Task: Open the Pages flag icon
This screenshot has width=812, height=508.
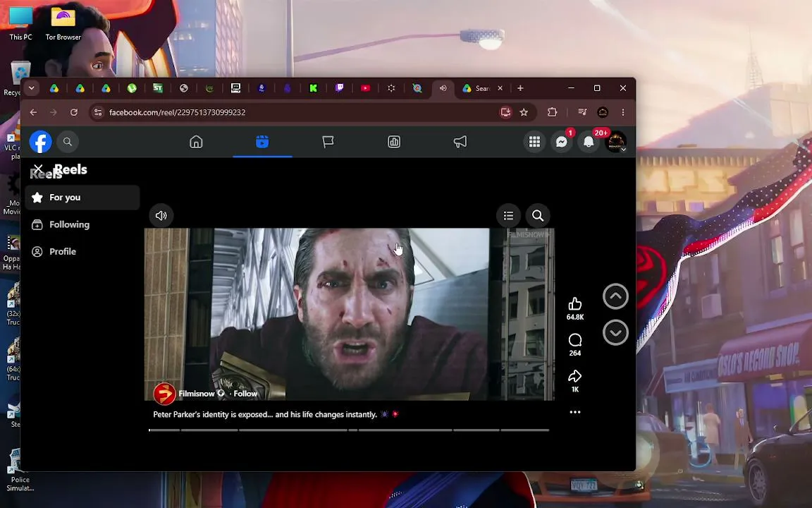Action: (328, 142)
